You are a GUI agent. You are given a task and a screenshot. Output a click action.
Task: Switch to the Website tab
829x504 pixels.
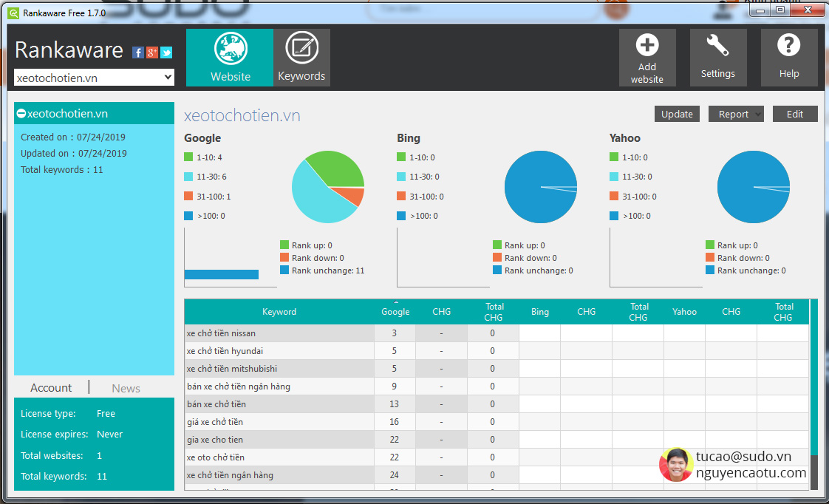230,58
